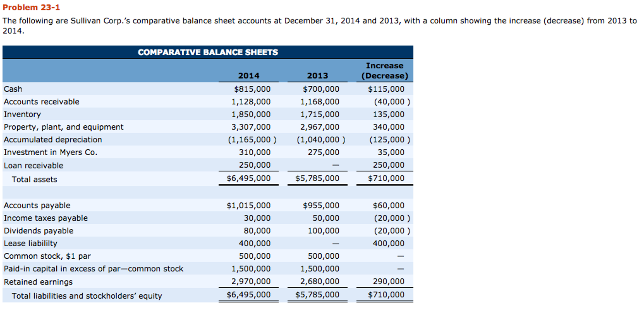Click Total liabilities and equity 2014 $6,495,000
644x310 pixels.
(249, 295)
